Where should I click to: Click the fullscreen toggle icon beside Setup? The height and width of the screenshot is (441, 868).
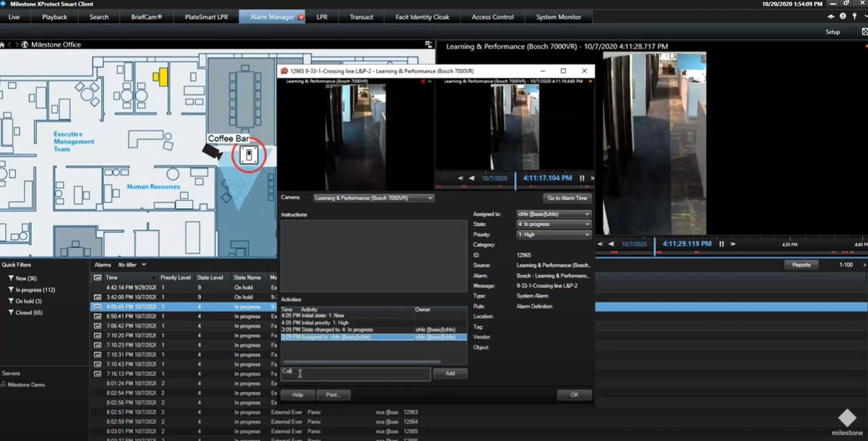(x=864, y=32)
